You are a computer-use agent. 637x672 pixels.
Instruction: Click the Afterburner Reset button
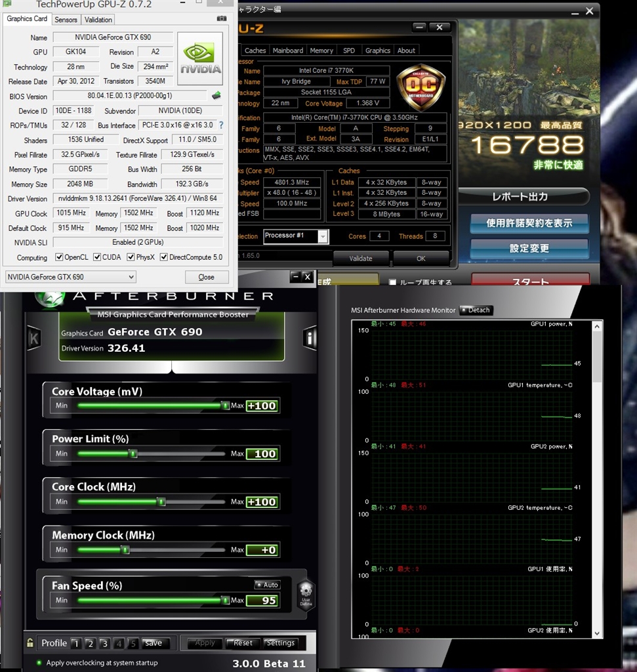[x=243, y=643]
